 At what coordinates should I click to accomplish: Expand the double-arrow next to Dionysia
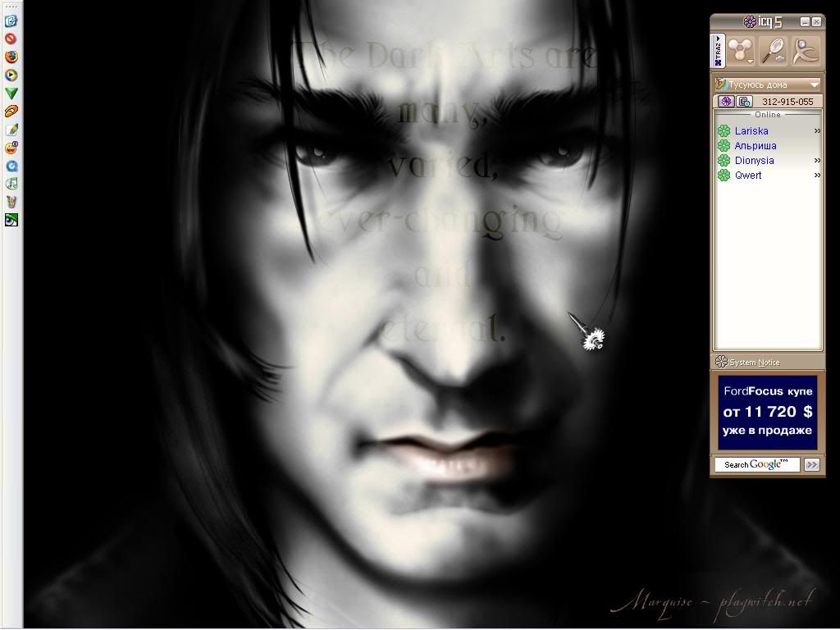[817, 160]
